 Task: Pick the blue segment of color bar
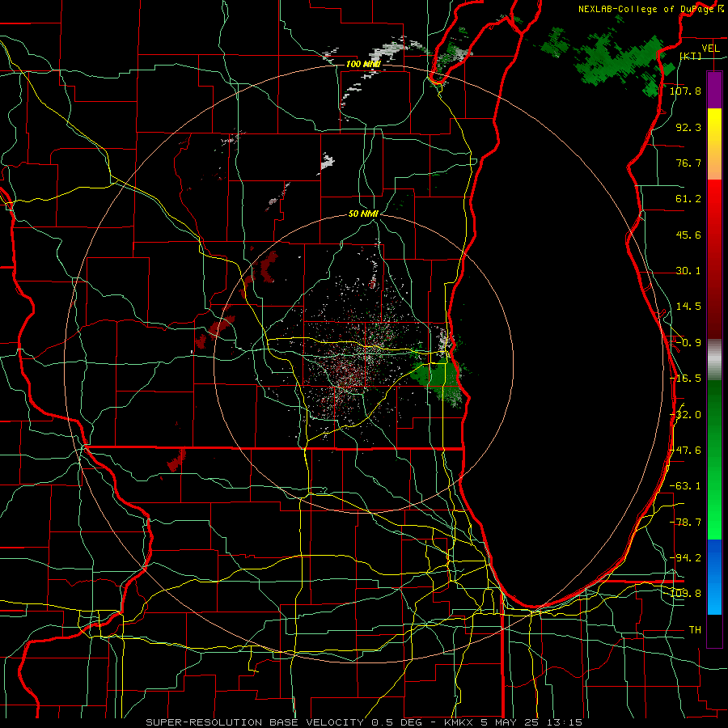coord(714,577)
